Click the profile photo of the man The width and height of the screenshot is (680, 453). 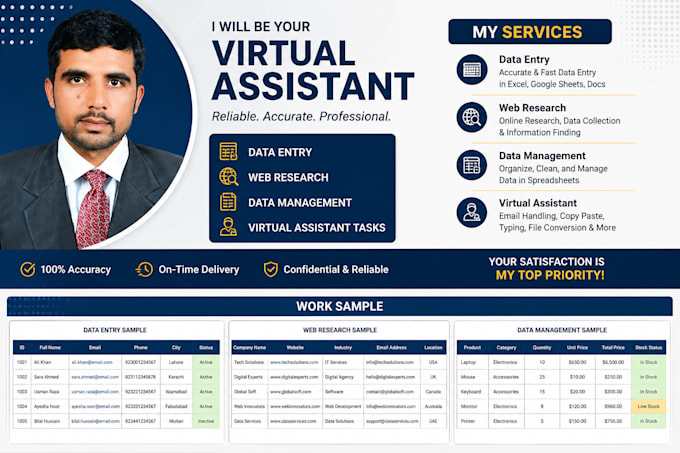click(x=93, y=128)
